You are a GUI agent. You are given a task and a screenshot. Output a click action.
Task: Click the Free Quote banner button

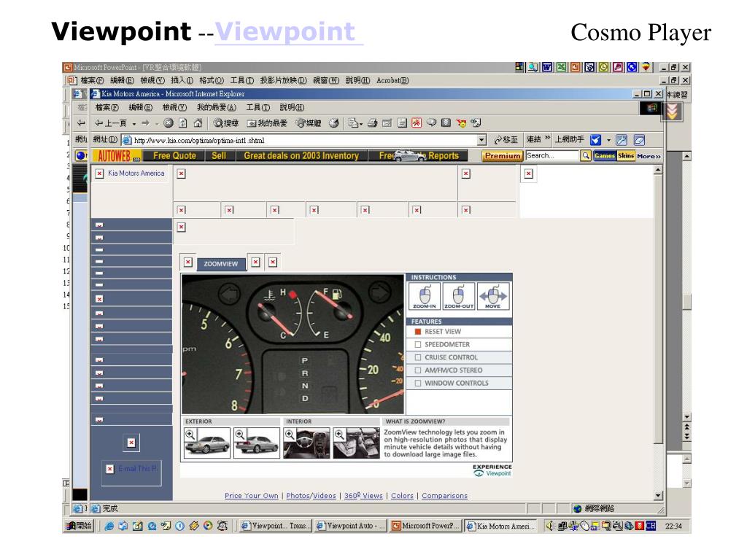[174, 156]
